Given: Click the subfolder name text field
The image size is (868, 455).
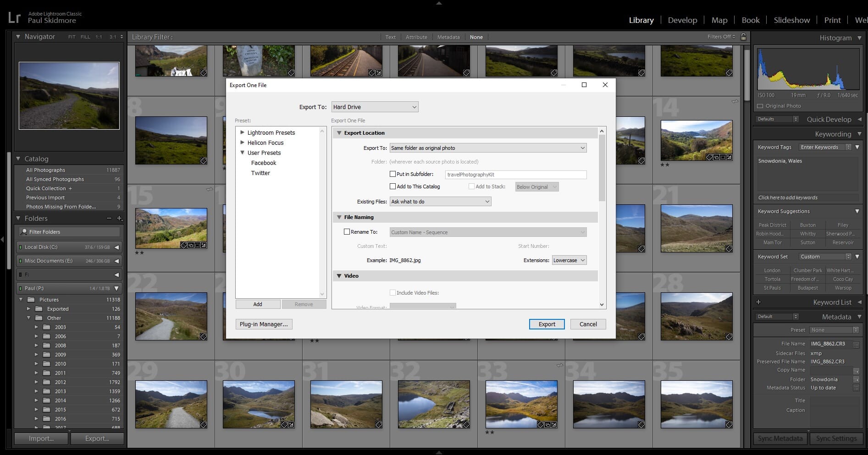Looking at the screenshot, I should click(515, 175).
